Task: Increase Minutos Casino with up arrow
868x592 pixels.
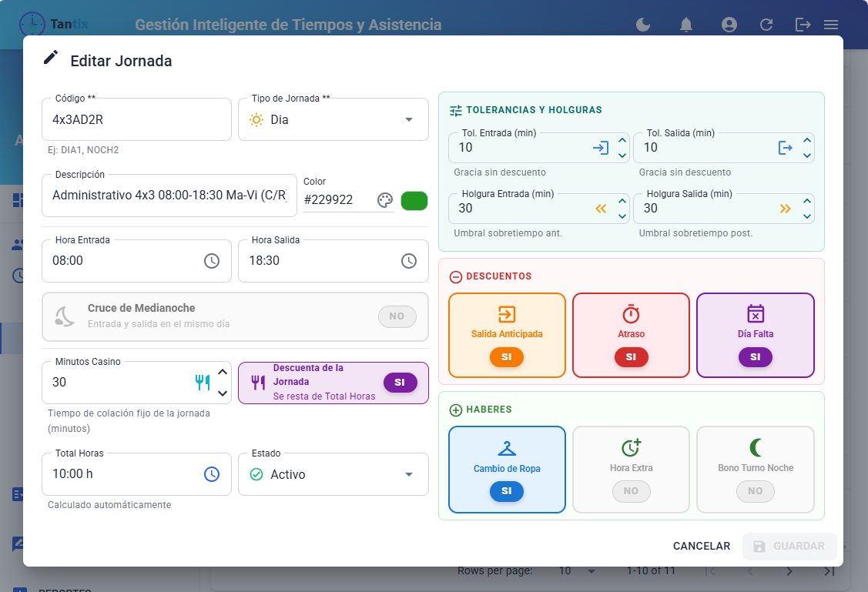Action: (223, 373)
